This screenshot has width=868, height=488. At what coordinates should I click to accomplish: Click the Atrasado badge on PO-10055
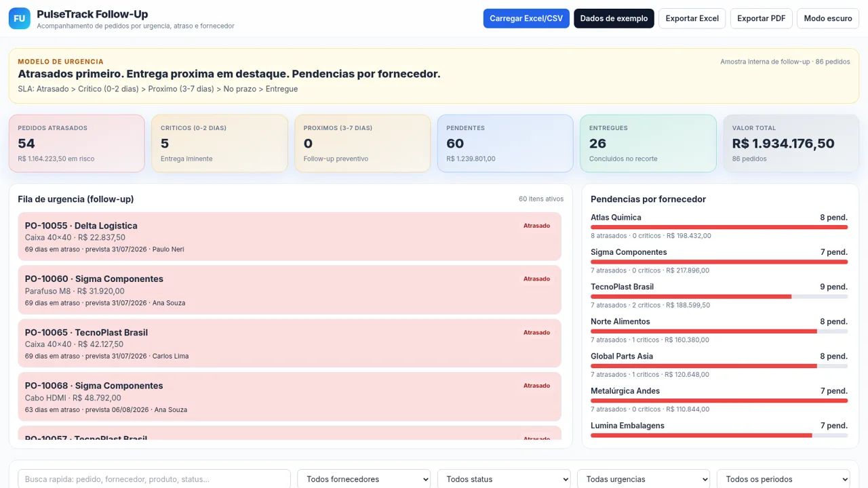[x=536, y=226]
